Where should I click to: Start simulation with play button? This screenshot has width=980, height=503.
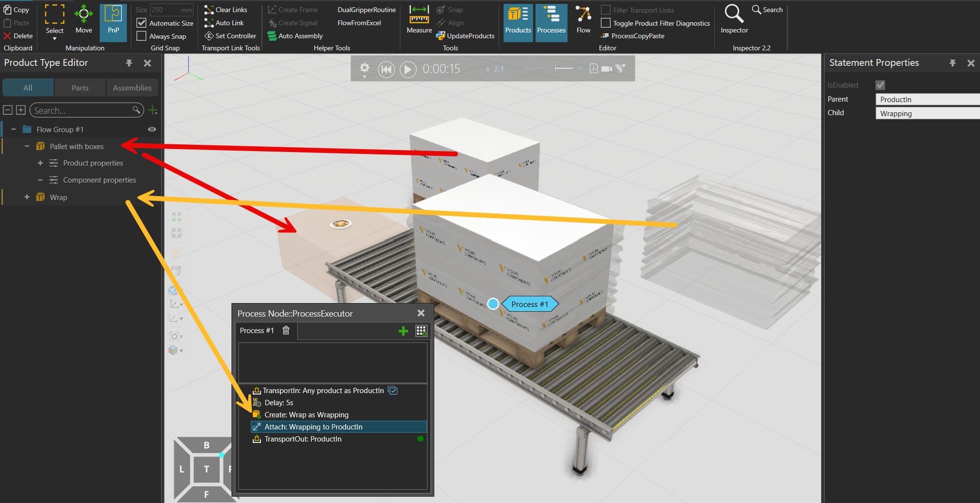tap(407, 69)
